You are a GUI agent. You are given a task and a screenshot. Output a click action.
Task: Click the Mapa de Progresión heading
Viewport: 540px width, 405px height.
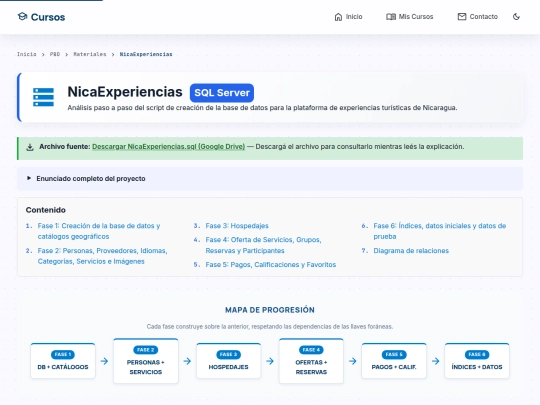click(x=270, y=310)
